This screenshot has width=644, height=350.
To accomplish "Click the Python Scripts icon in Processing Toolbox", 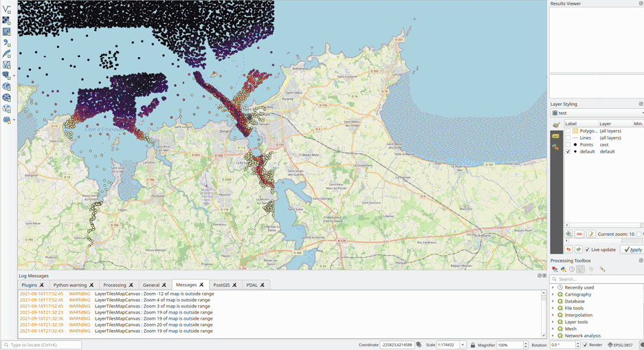I will point(564,270).
